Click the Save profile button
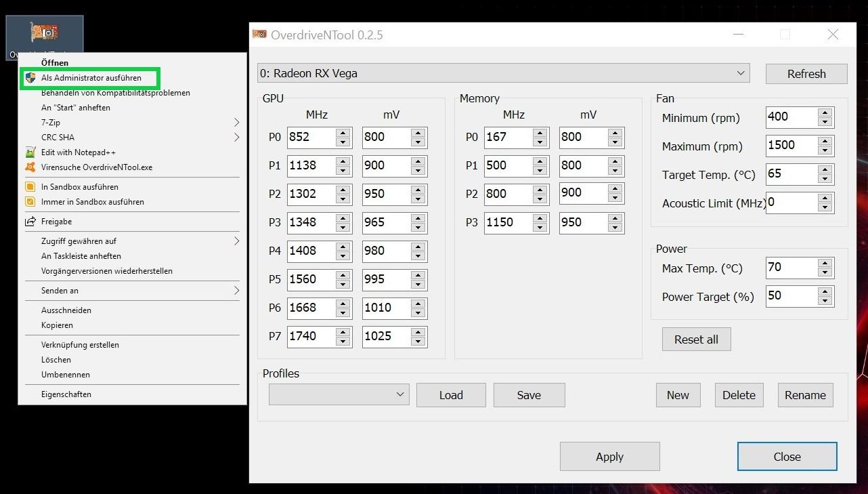 click(x=529, y=395)
